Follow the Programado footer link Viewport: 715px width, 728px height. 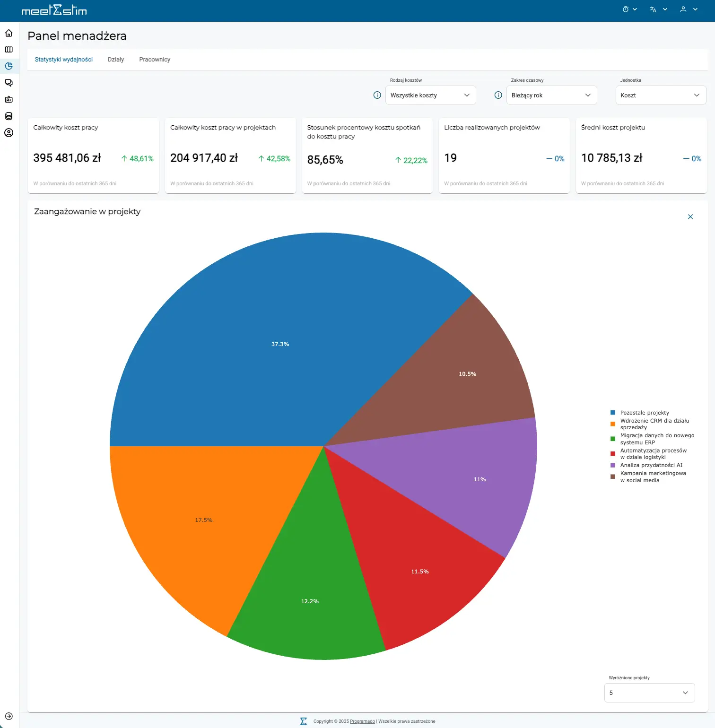(x=362, y=721)
